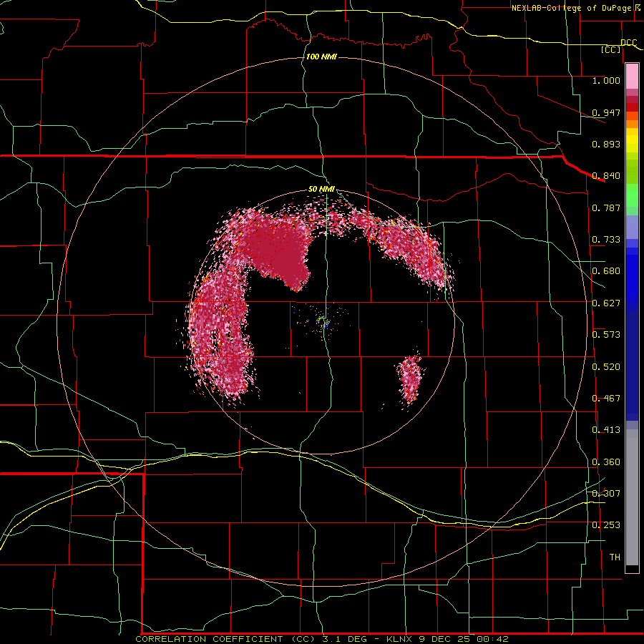Click the TH legend label

(615, 557)
